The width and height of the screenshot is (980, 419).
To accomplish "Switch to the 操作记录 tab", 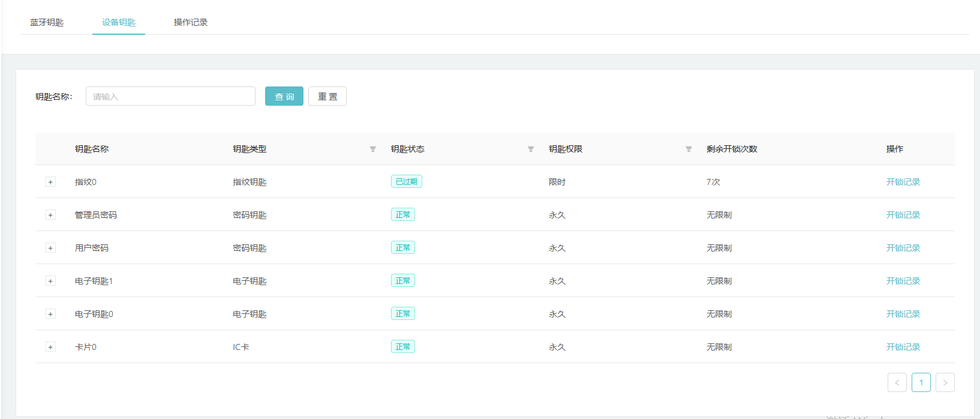I will click(x=191, y=22).
